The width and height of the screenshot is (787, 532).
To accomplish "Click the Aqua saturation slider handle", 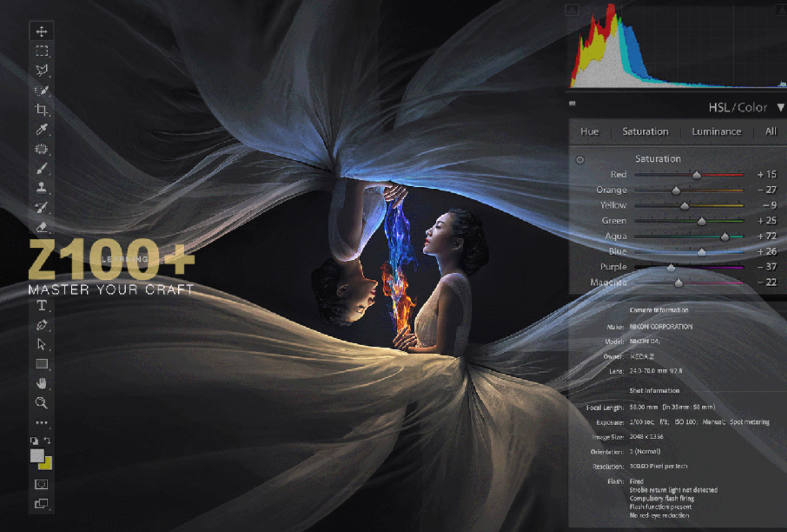I will click(x=725, y=237).
